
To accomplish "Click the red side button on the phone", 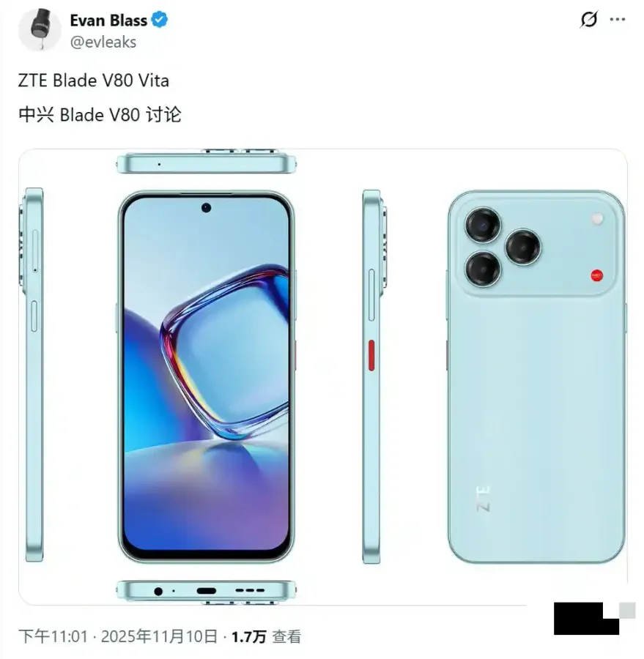I will pyautogui.click(x=371, y=356).
